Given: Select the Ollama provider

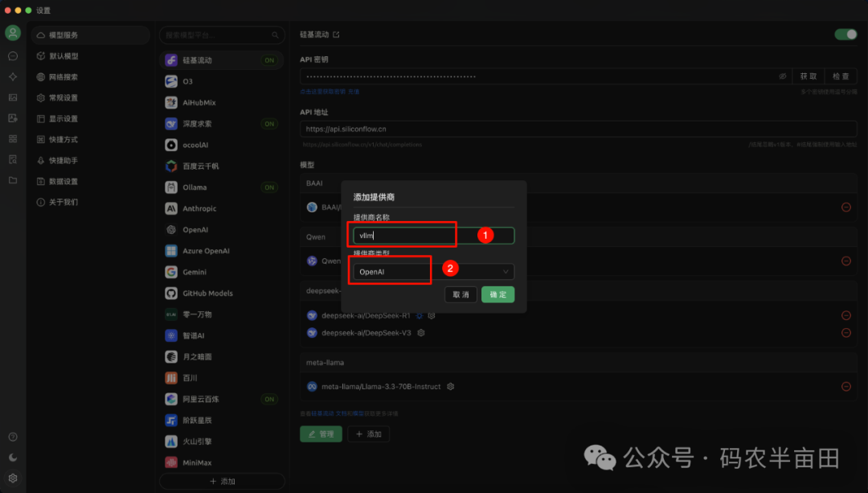Looking at the screenshot, I should coord(222,187).
